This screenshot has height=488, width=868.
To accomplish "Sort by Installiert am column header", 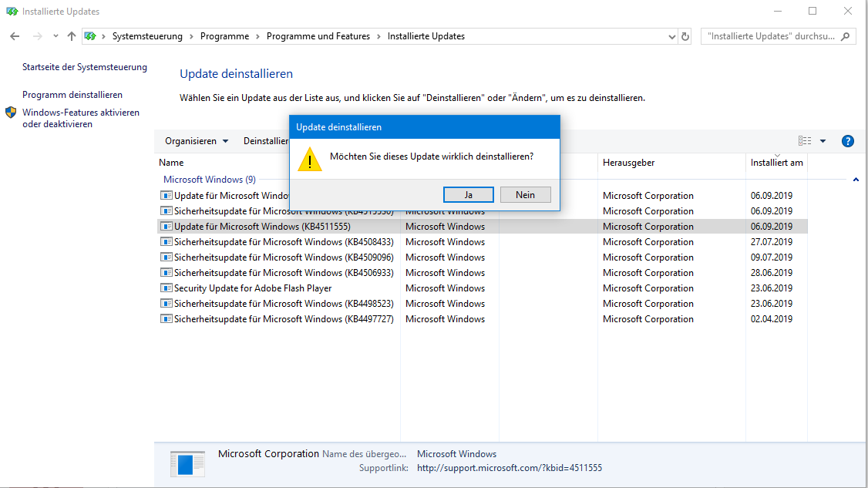I will coord(777,163).
